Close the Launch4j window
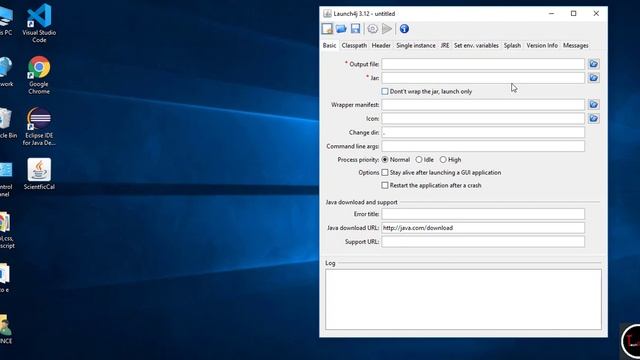The image size is (640, 360). pos(596,13)
